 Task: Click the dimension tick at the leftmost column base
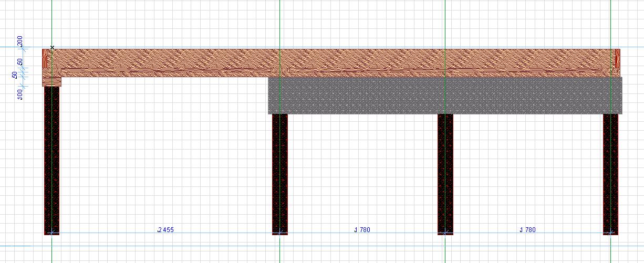click(52, 232)
